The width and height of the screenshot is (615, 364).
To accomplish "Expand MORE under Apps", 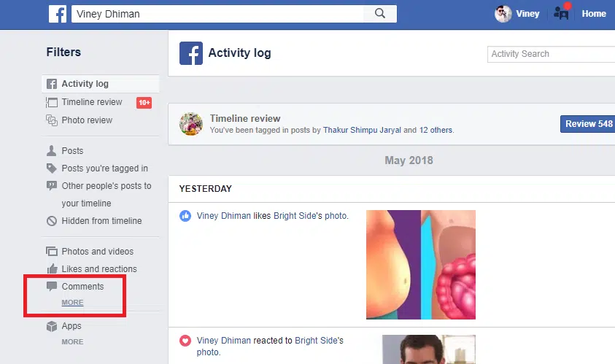I will [x=72, y=341].
